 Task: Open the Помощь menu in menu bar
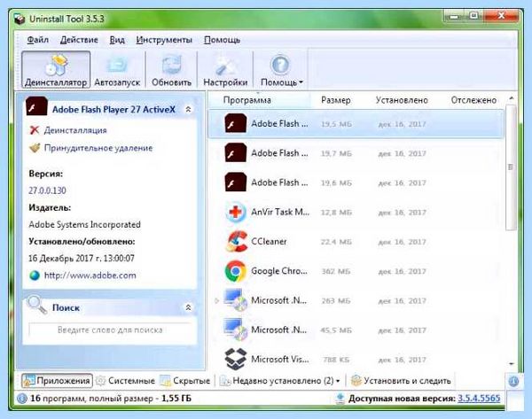point(222,40)
